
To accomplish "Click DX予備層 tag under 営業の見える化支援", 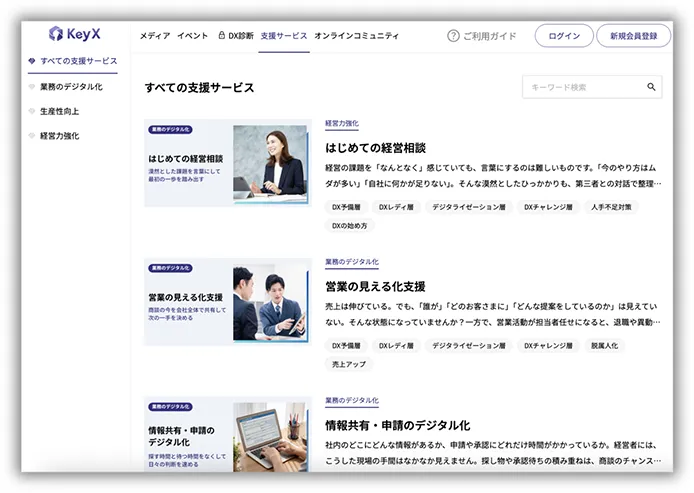I will (x=346, y=346).
